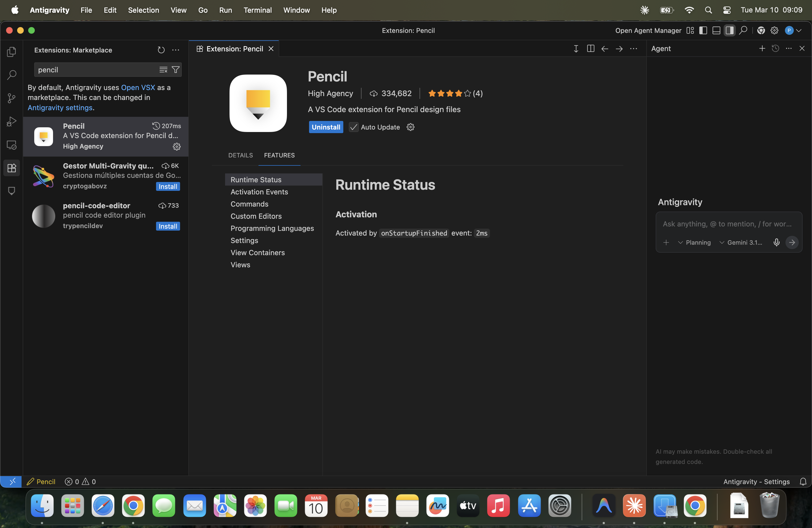Viewport: 812px width, 528px height.
Task: Open the Terminal menu
Action: (x=258, y=10)
